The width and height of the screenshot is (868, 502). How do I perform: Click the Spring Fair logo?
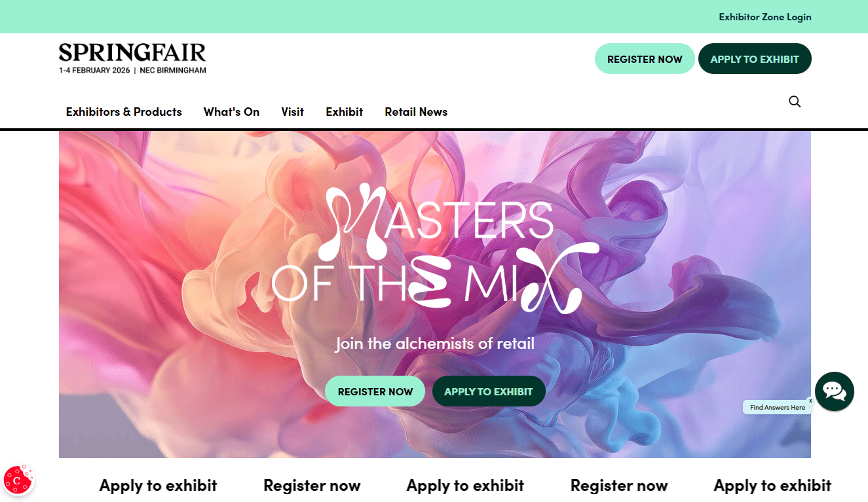coord(132,58)
